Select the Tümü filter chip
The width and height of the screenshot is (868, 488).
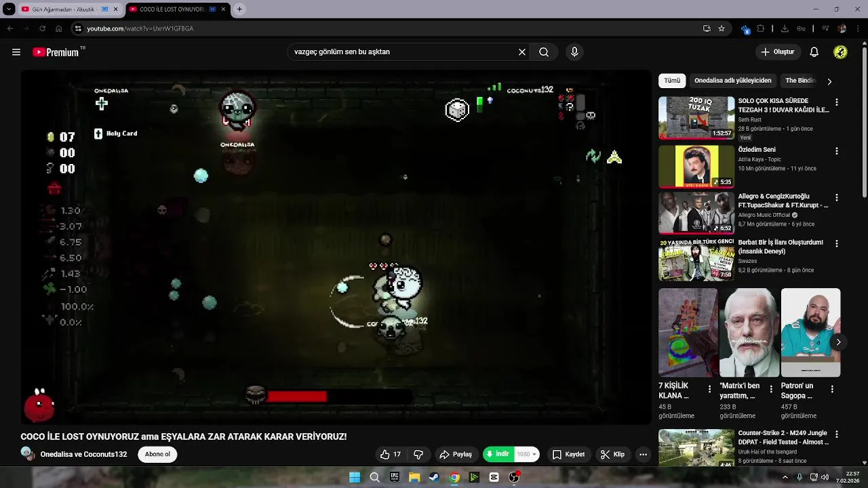coord(672,81)
